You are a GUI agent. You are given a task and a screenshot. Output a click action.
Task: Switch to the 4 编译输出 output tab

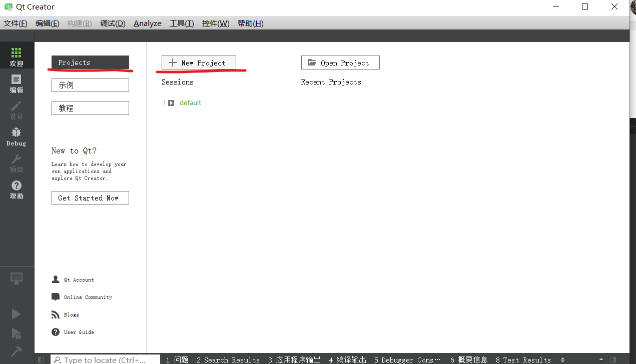point(348,359)
